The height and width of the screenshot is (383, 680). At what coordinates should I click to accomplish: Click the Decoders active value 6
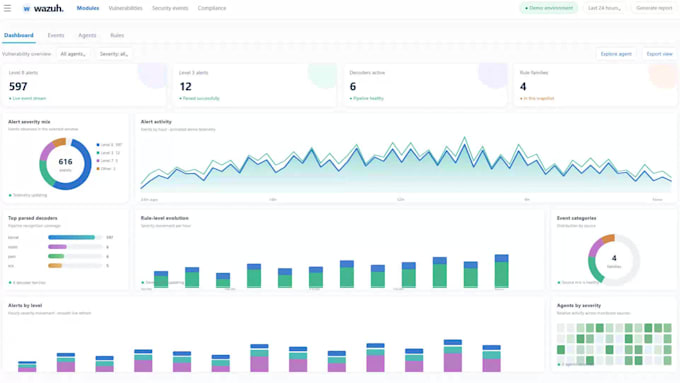pos(353,87)
